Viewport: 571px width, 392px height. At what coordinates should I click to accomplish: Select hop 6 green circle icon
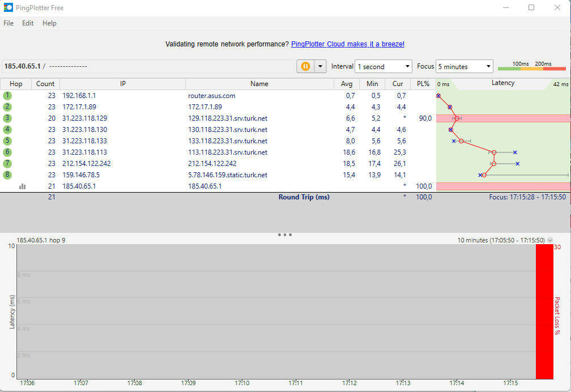pos(7,152)
